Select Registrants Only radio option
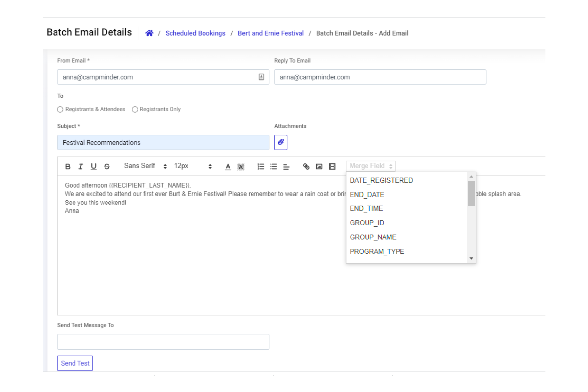The width and height of the screenshot is (588, 392). pos(135,109)
